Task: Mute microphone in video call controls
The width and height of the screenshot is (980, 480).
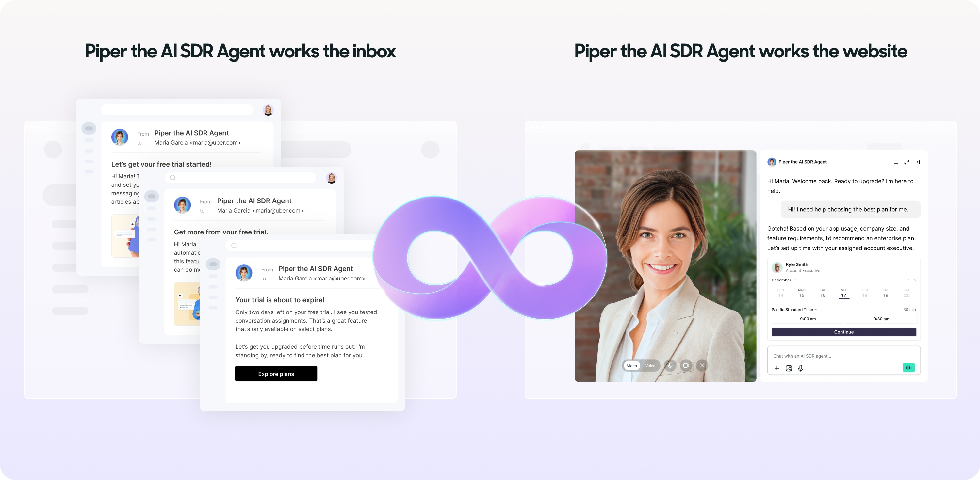Action: 670,365
